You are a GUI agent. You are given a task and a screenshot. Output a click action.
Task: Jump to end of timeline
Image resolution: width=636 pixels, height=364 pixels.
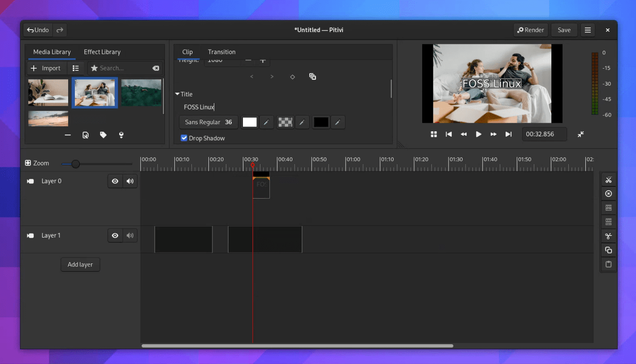(508, 134)
